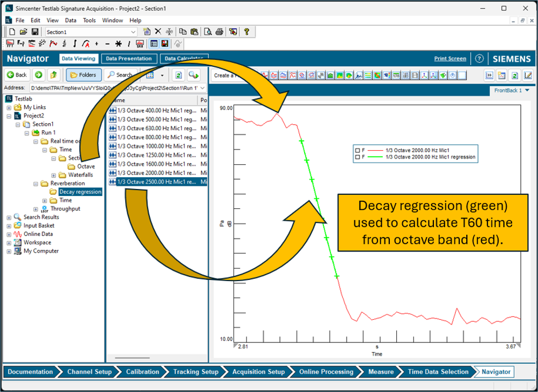Image resolution: width=538 pixels, height=392 pixels.
Task: Expand the Waterfalls folder node
Action: [x=53, y=175]
